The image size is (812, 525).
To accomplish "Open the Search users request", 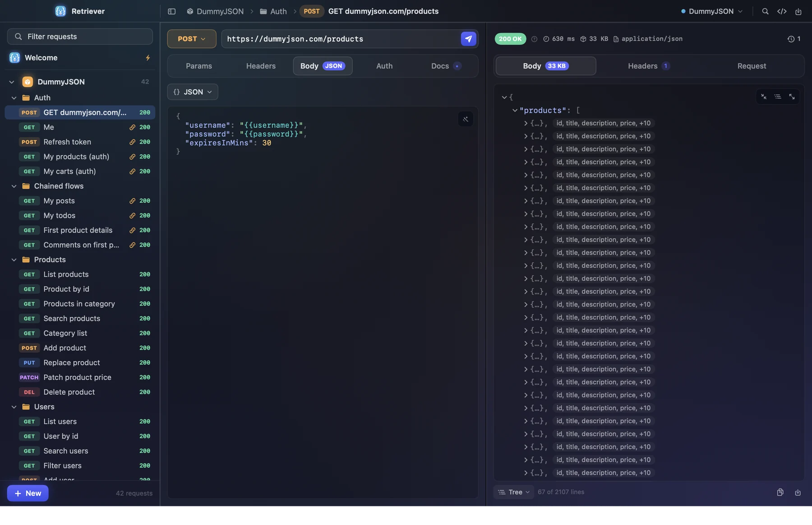I will tap(80, 451).
